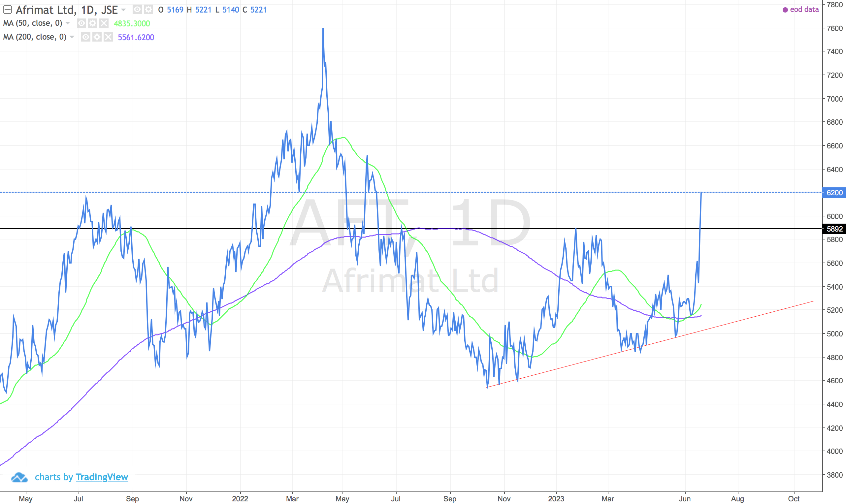The width and height of the screenshot is (846, 504).
Task: Click the 3800 price axis label
Action: pos(834,475)
